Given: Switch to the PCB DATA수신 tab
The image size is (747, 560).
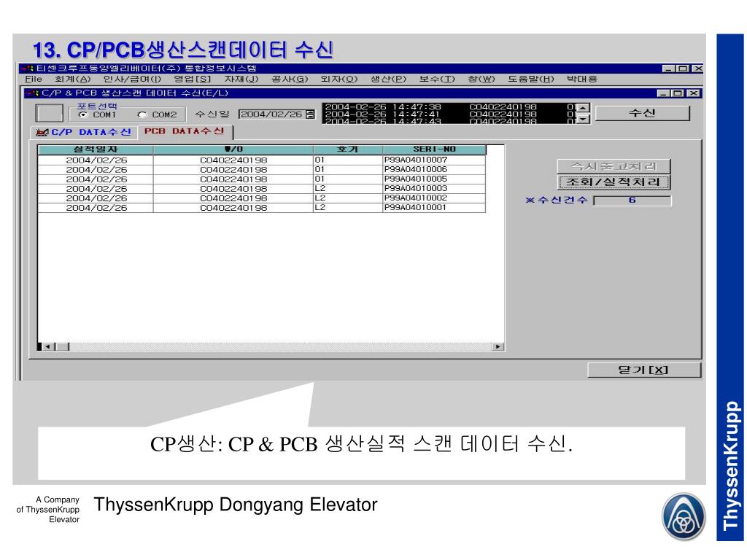Looking at the screenshot, I should (x=185, y=131).
